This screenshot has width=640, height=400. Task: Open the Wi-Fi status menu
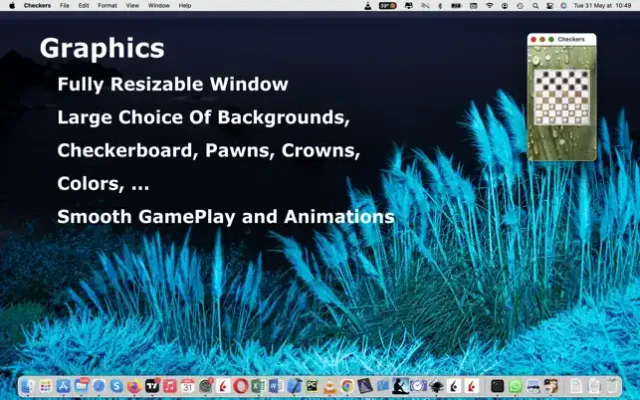489,5
